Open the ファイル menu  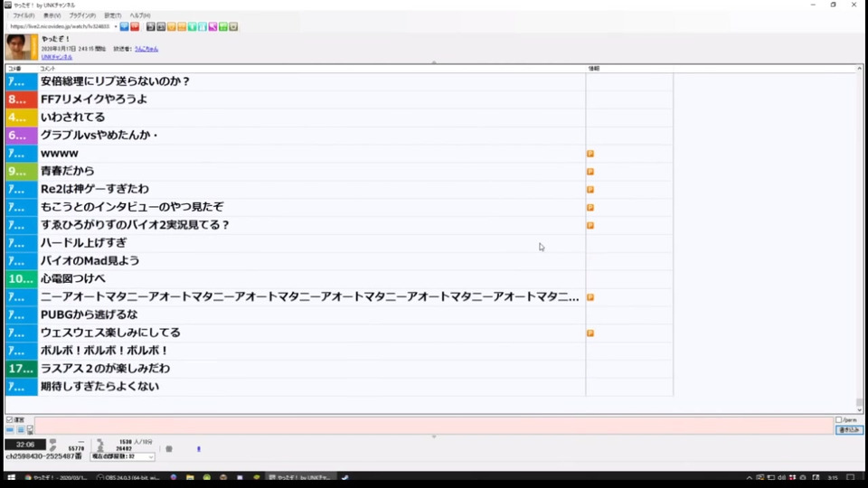[24, 15]
